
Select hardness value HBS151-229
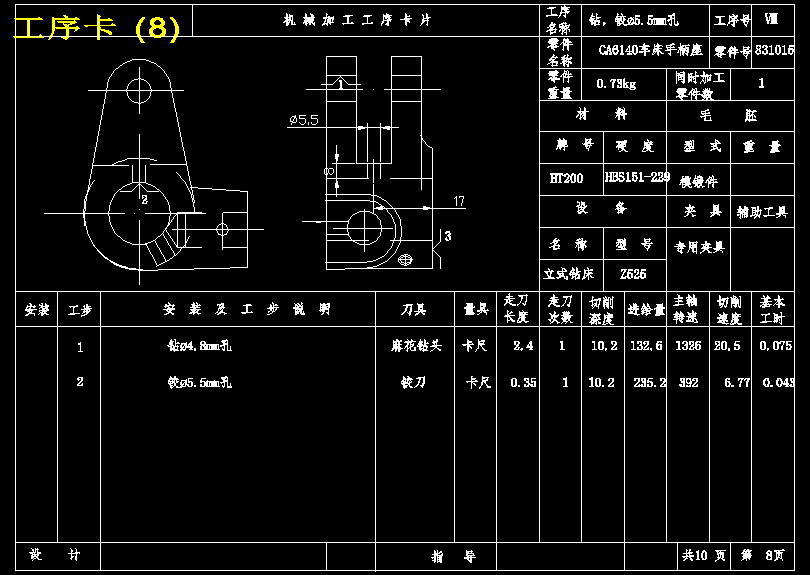(x=637, y=177)
